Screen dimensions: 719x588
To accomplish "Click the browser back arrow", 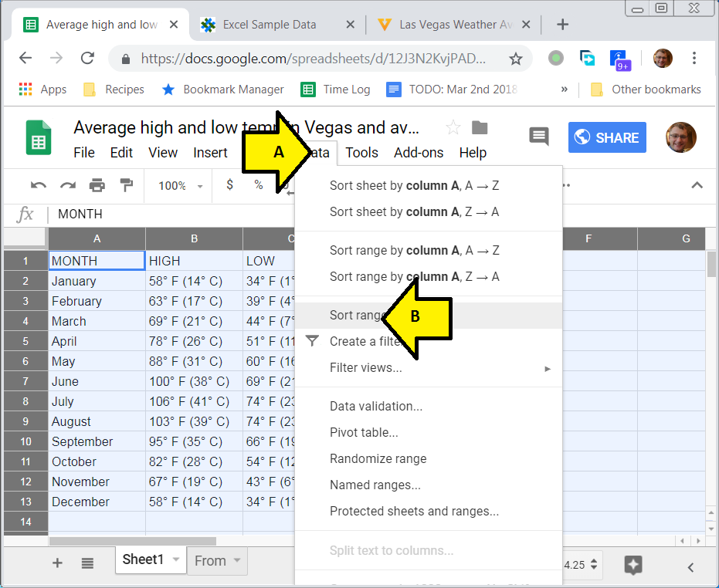I will (25, 58).
